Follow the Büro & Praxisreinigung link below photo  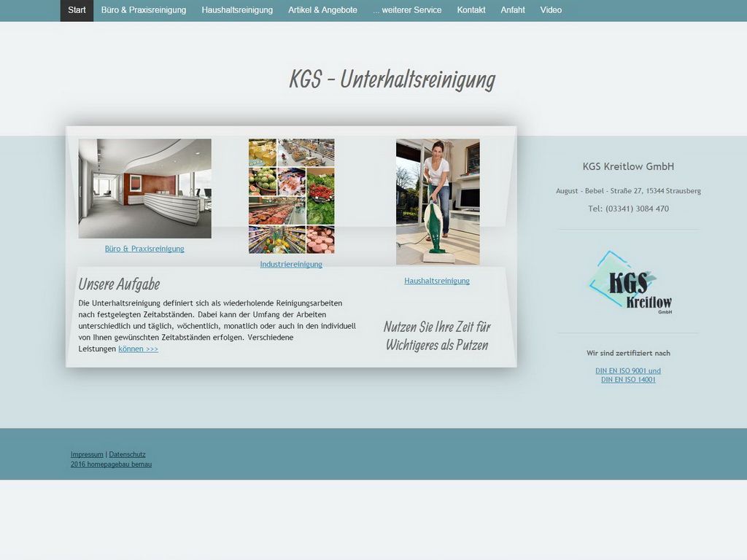[x=144, y=249]
